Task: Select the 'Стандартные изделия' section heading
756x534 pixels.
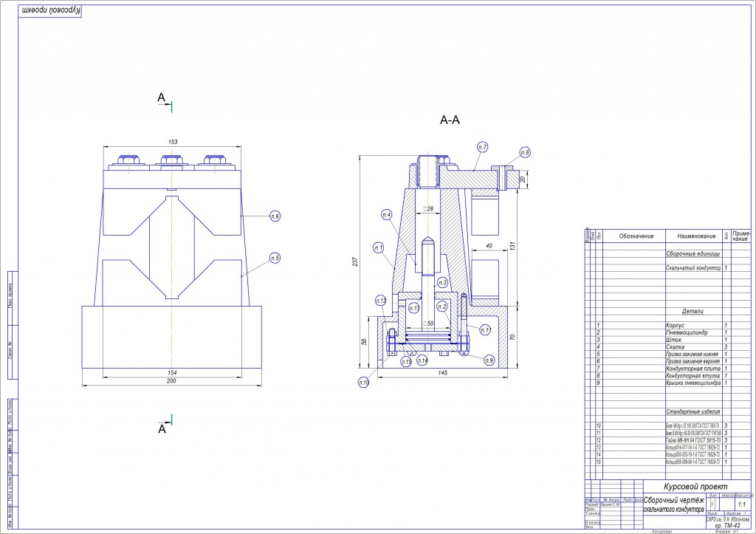Action: (693, 411)
